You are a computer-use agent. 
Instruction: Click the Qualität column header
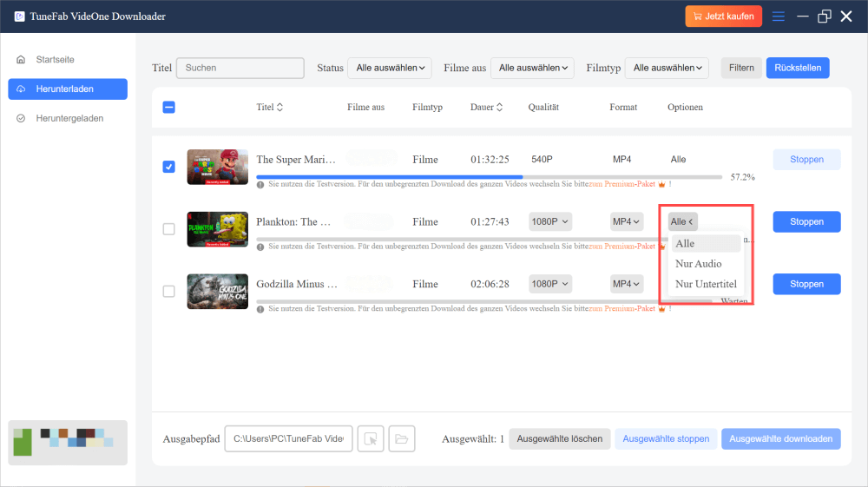(x=543, y=107)
